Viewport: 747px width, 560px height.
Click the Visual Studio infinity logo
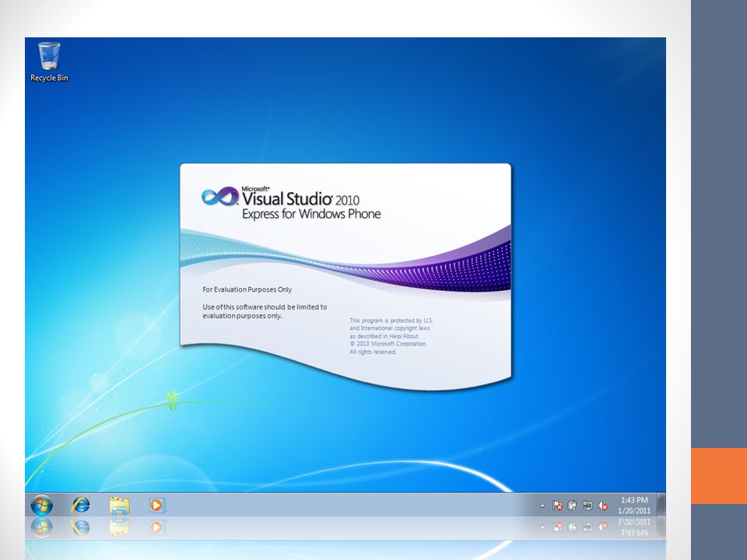point(219,196)
